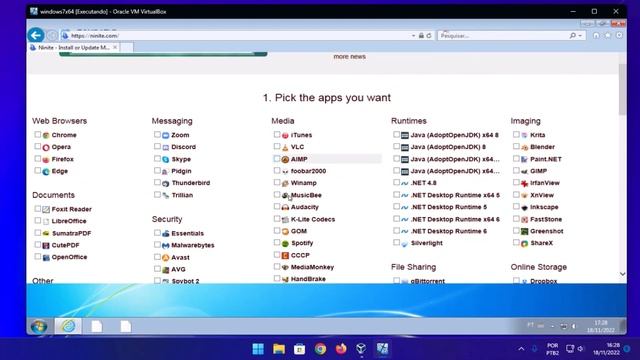Tick the Edge checkbox

pos(38,170)
